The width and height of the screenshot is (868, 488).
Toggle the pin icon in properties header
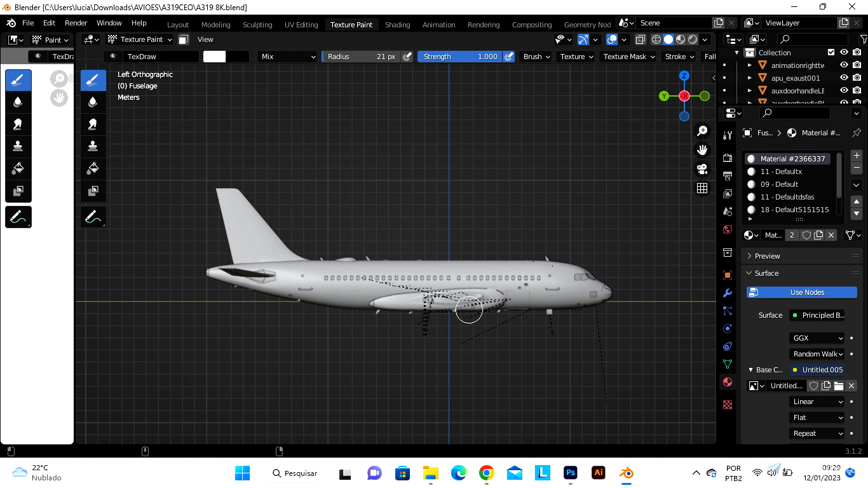click(x=856, y=133)
